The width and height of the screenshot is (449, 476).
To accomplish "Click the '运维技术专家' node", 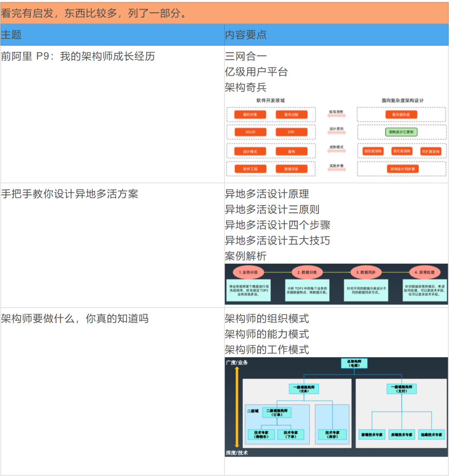I will pos(432,434).
